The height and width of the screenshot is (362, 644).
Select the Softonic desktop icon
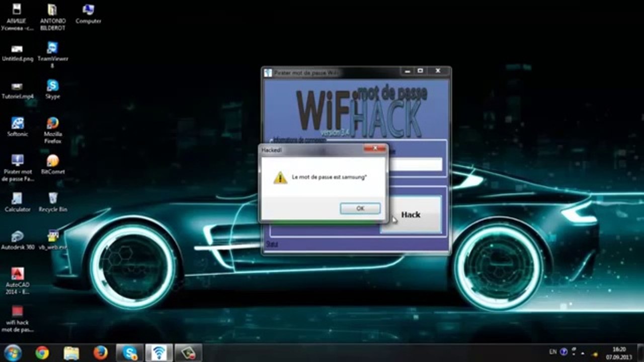point(17,127)
